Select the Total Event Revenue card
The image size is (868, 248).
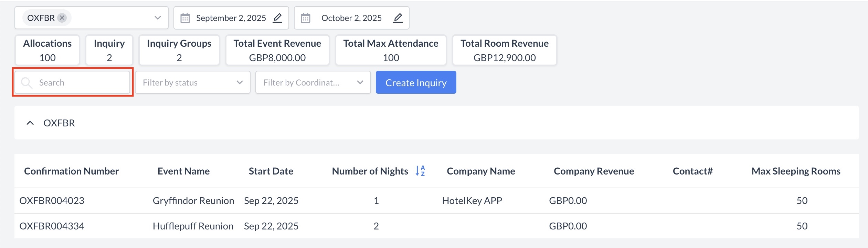277,50
